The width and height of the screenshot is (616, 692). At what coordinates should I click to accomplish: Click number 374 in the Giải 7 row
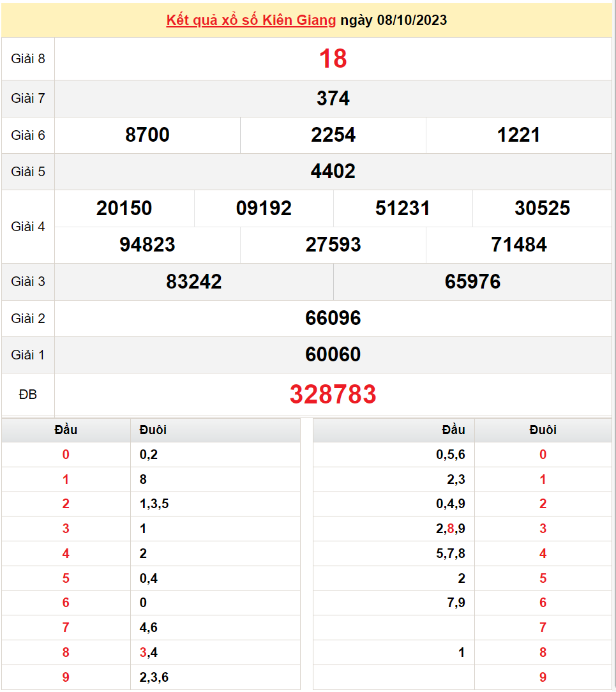tap(334, 98)
